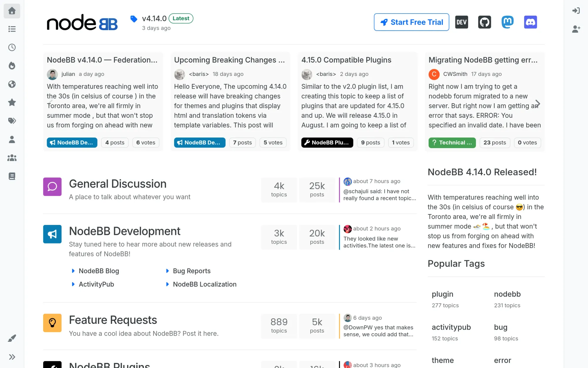Click NodeBB De... badge on julian's card

72,142
